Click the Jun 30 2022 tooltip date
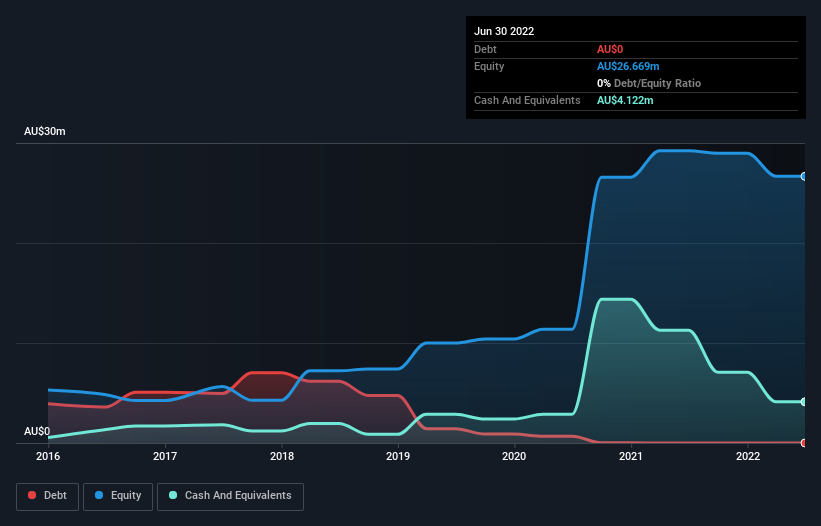 [x=504, y=31]
